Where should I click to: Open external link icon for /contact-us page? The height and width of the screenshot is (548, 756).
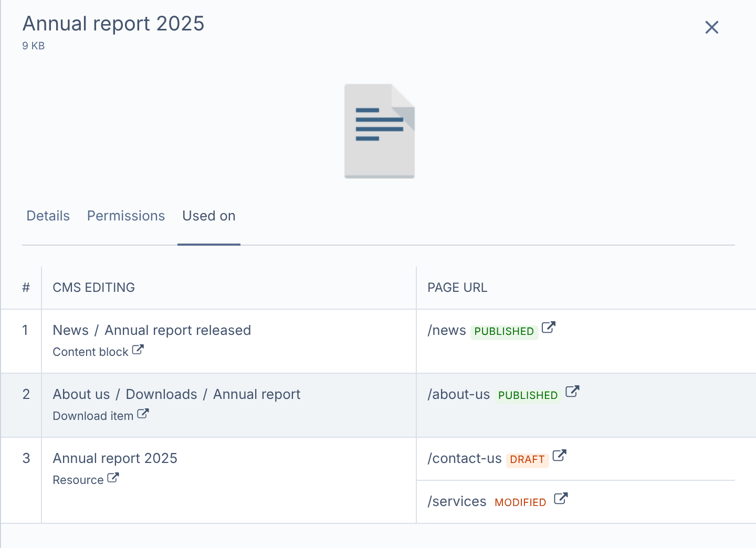point(560,456)
